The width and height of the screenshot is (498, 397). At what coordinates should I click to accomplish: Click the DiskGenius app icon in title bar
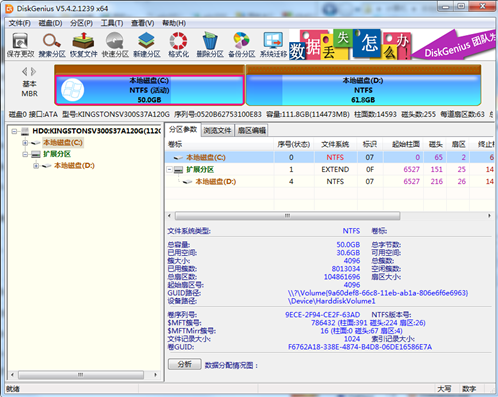9,9
